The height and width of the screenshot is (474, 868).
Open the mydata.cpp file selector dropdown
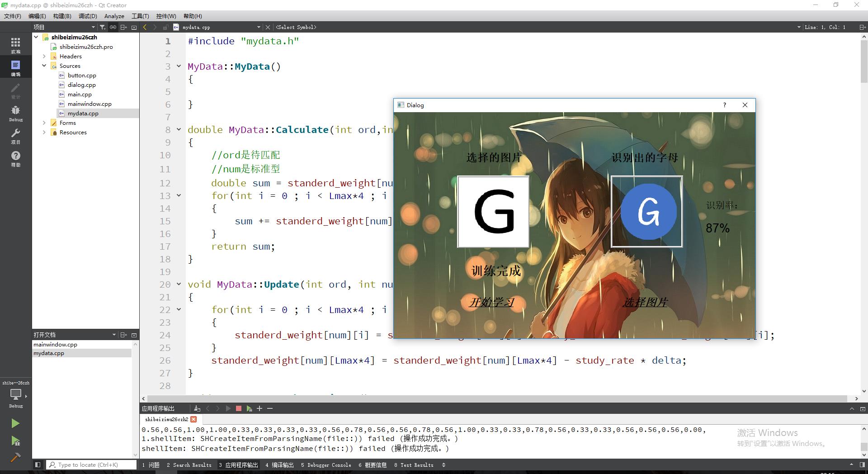[259, 27]
